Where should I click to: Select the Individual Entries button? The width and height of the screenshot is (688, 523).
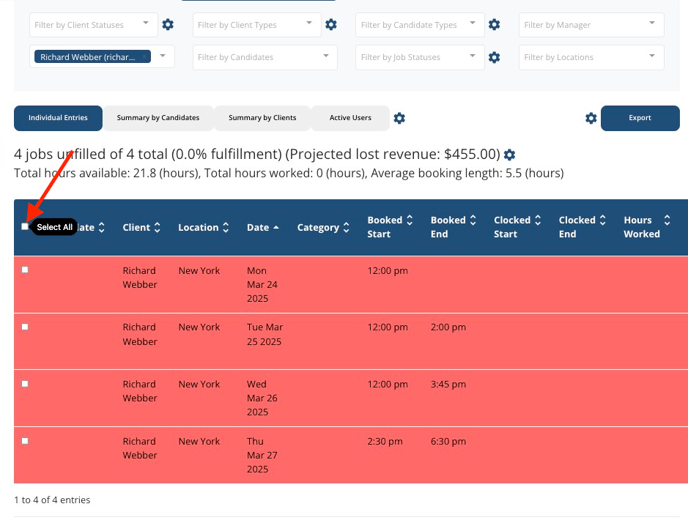[58, 118]
